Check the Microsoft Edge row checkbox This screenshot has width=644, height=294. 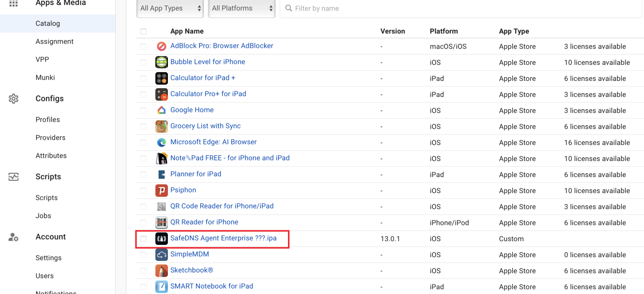tap(143, 143)
